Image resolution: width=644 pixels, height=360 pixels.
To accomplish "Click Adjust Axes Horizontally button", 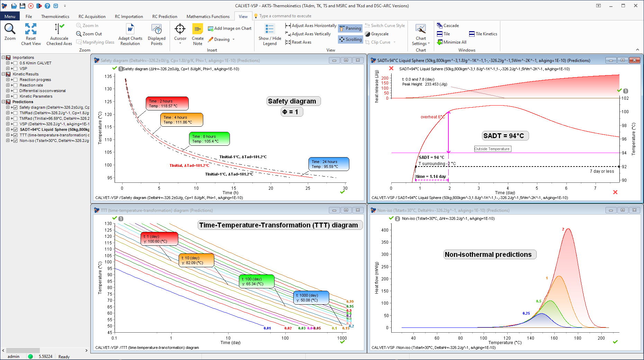I will point(311,26).
